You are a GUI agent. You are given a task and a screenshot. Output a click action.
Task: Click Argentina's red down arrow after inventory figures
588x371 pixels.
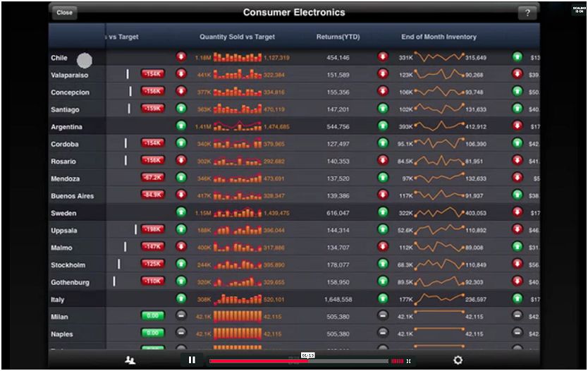tap(517, 126)
